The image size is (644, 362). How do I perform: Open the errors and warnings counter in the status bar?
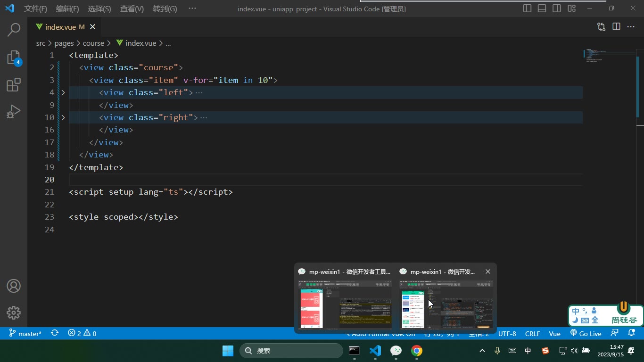[x=82, y=333]
